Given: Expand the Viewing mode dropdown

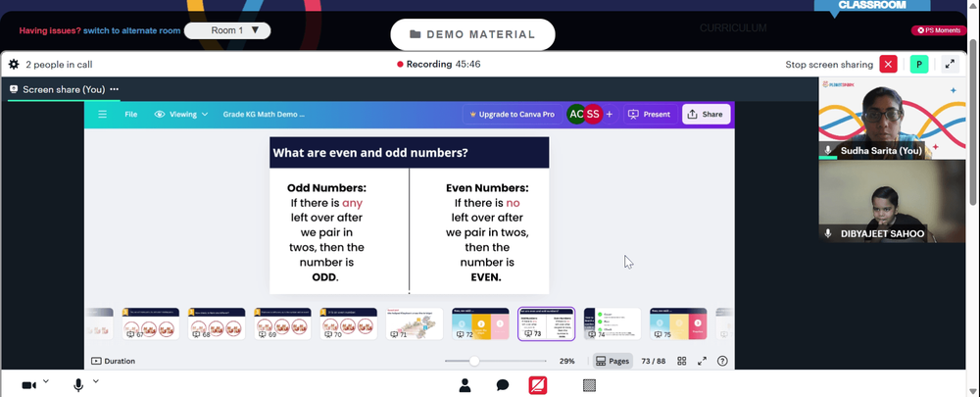Looking at the screenshot, I should pyautogui.click(x=181, y=115).
